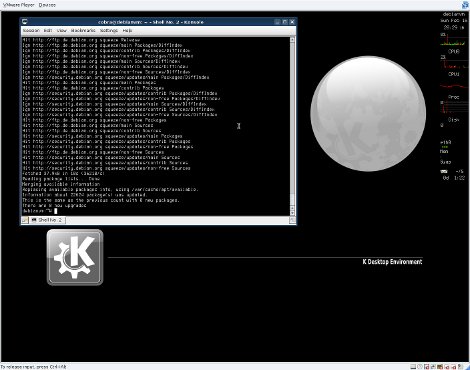This screenshot has height=370, width=470.
Task: Click the Konsole scrollbar up arrow
Action: (x=292, y=39)
